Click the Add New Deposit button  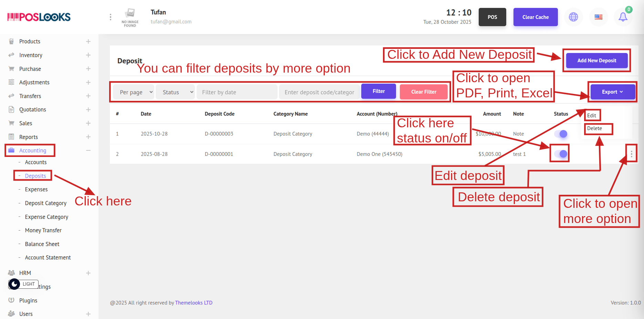tap(596, 61)
